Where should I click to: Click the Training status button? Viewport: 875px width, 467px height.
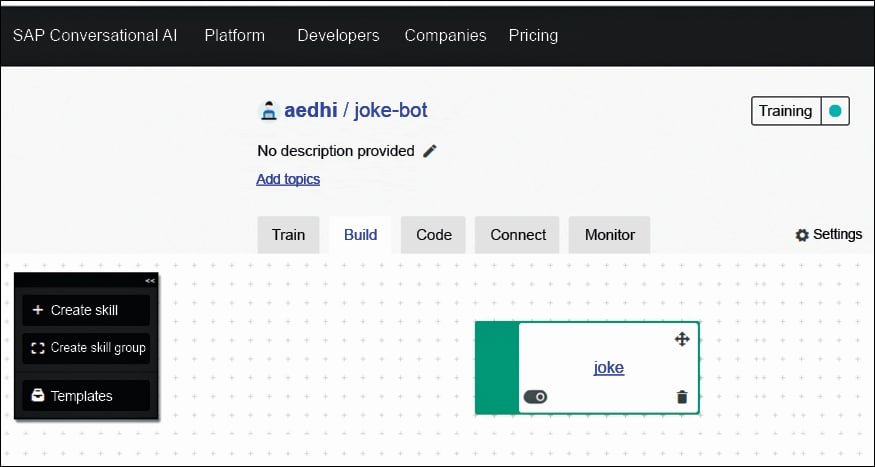(785, 111)
